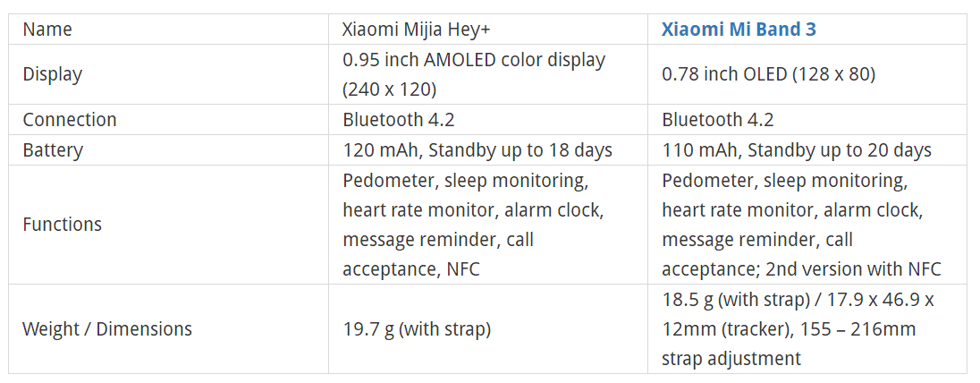The width and height of the screenshot is (980, 383).
Task: Click the (240 x 120) resolution text
Action: [389, 89]
